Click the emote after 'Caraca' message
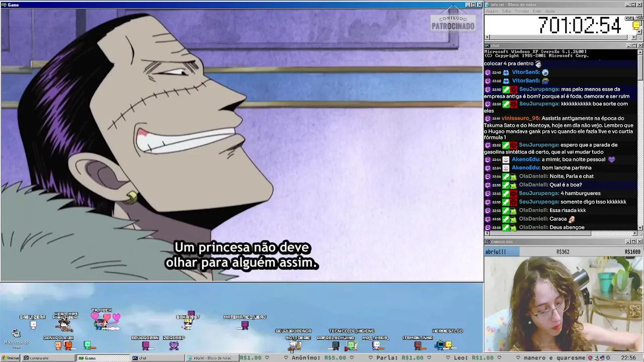Image resolution: width=644 pixels, height=362 pixels. pyautogui.click(x=572, y=219)
